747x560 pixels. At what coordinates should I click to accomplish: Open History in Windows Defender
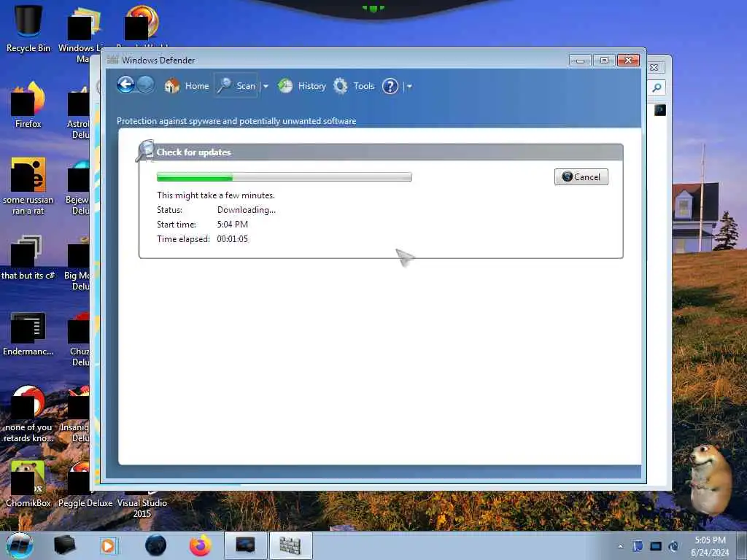click(302, 86)
